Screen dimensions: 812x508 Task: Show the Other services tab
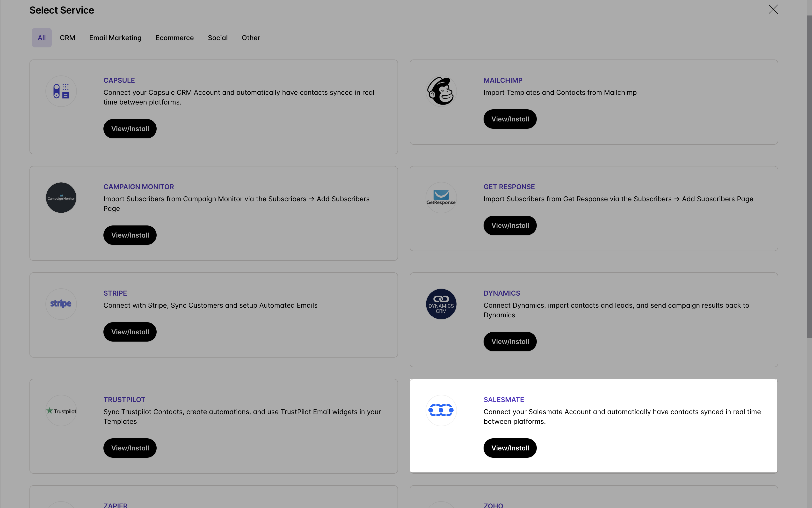click(251, 38)
